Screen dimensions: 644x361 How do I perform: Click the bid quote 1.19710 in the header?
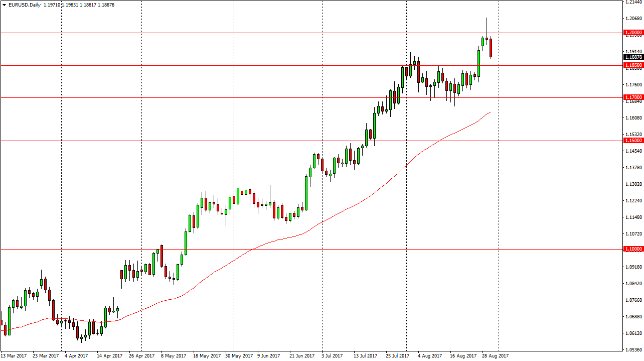click(52, 5)
